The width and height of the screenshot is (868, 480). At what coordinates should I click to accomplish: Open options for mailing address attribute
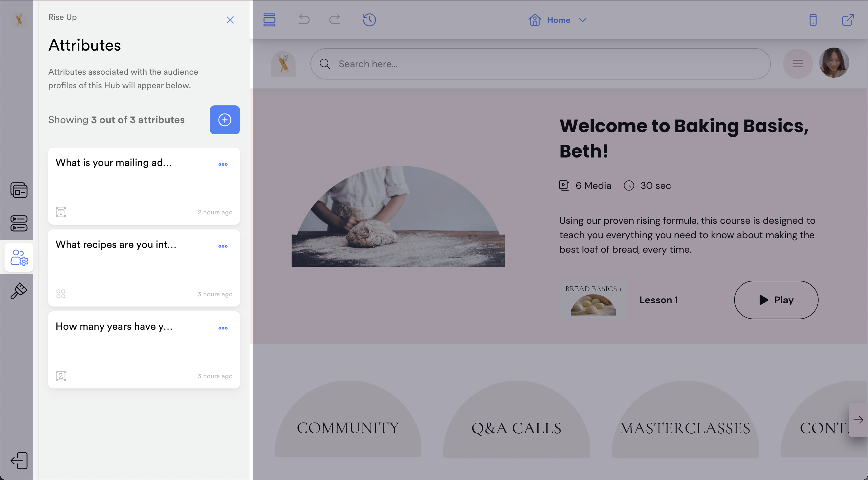click(223, 164)
